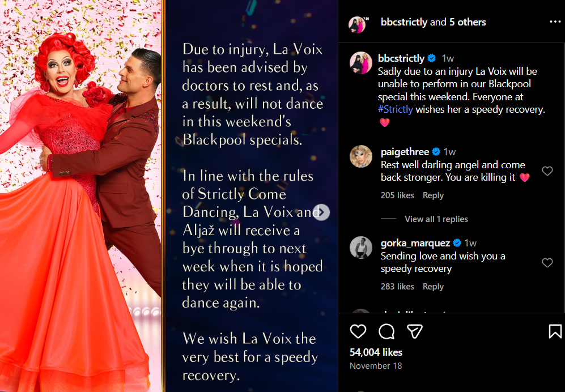Save post with the bookmark icon
Screen dimensions: 565x392
(555, 331)
